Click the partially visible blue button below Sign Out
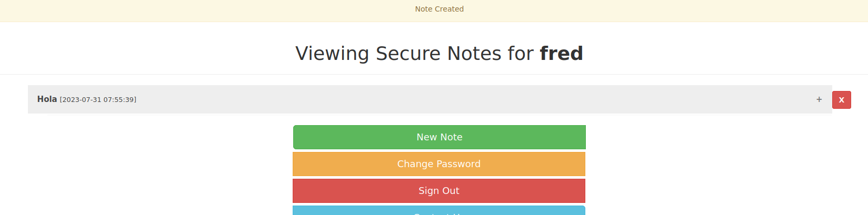The width and height of the screenshot is (868, 215). point(439,210)
